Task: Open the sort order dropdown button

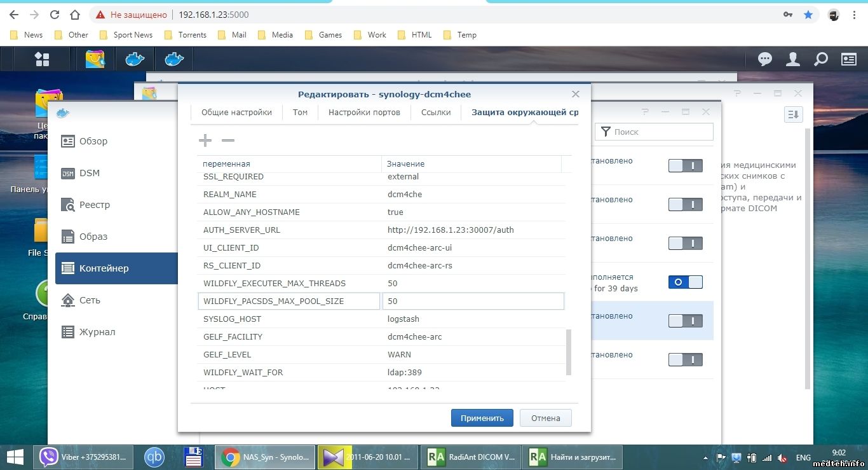Action: click(x=793, y=114)
